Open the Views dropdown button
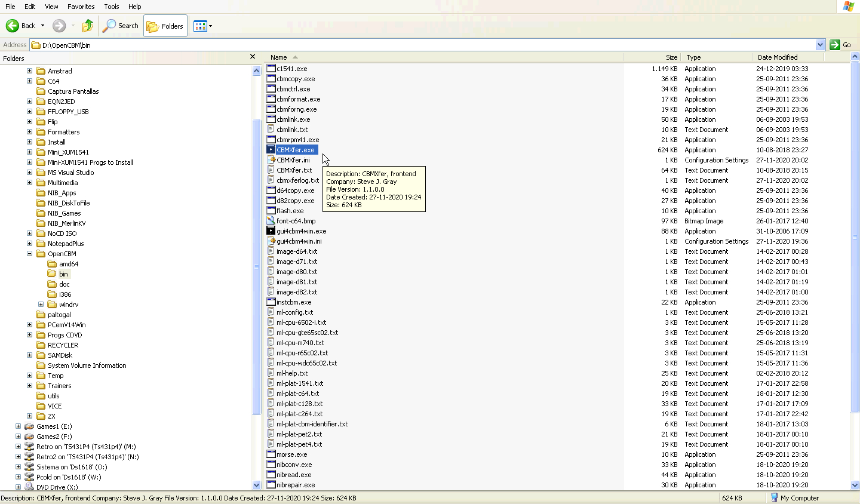860x504 pixels. 202,26
